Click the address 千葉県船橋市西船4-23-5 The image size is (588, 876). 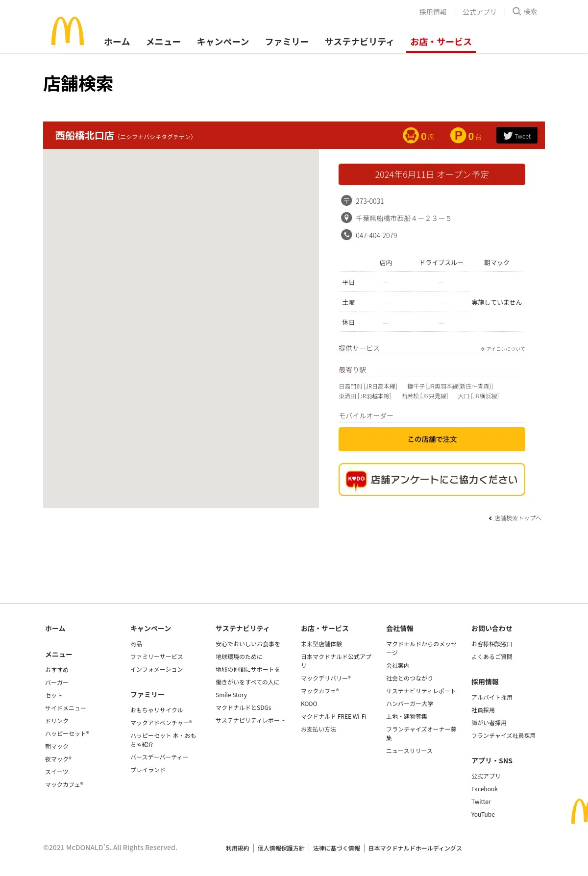(x=403, y=218)
